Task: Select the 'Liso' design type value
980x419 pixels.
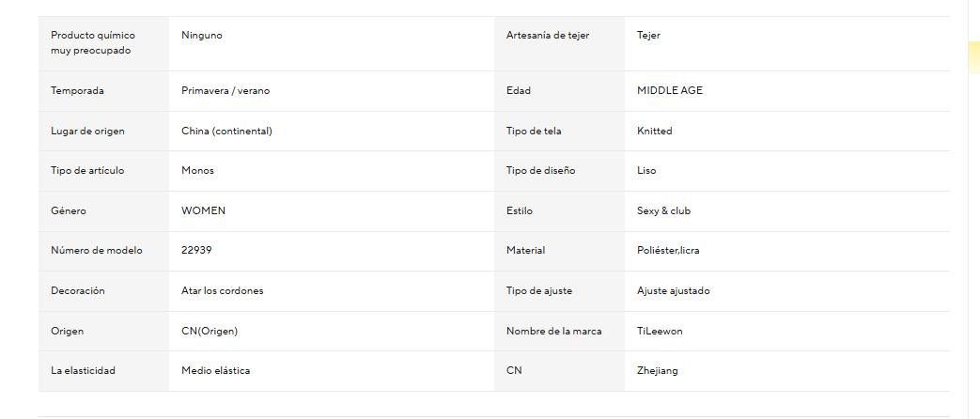Action: [x=646, y=171]
